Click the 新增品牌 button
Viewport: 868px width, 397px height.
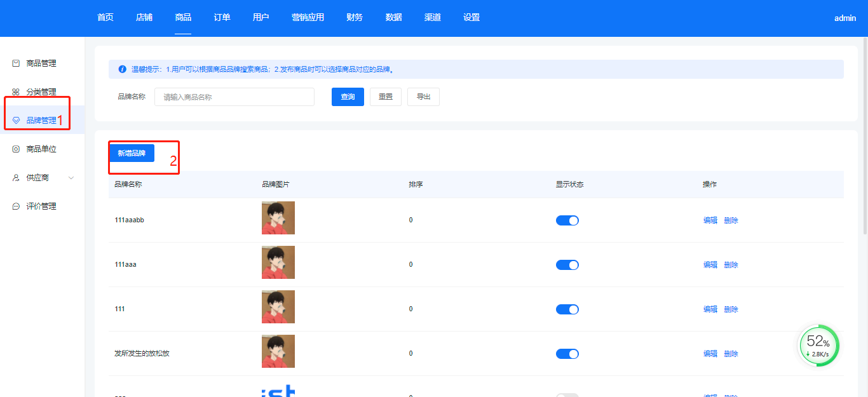(x=132, y=153)
